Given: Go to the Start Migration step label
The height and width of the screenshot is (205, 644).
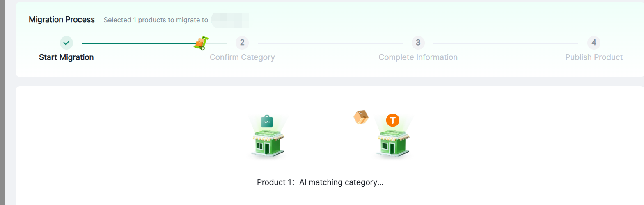Looking at the screenshot, I should point(66,57).
